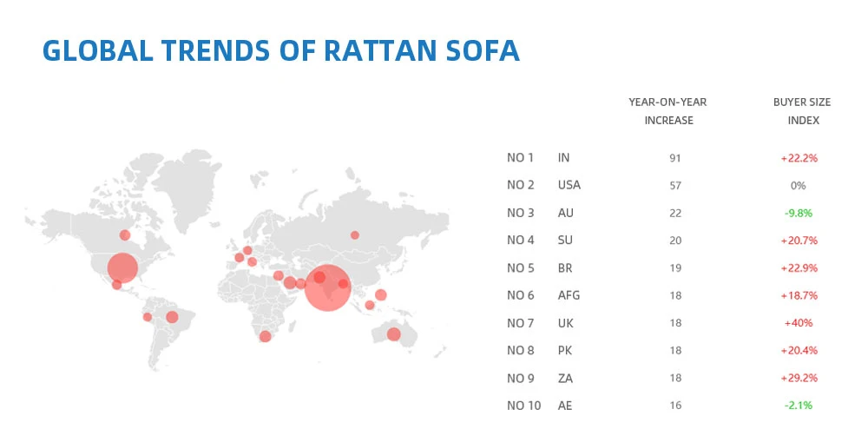Click the -9.8% green value
This screenshot has width=868, height=429.
pyautogui.click(x=799, y=213)
